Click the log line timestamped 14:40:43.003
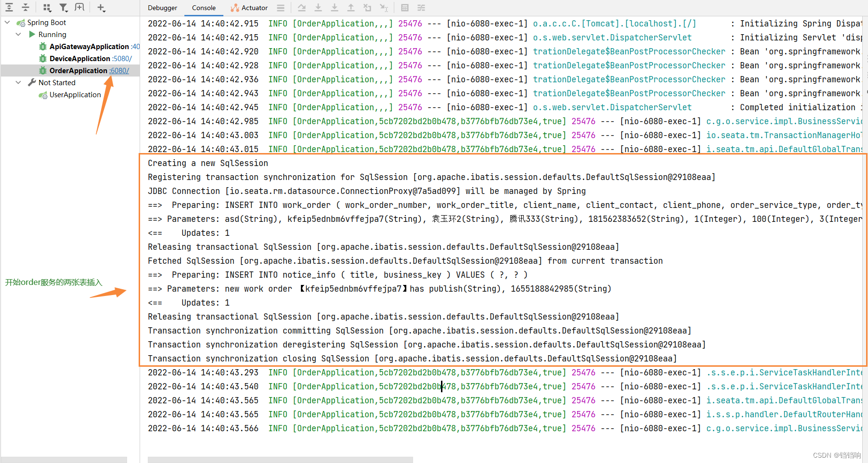Screen dimensions: 868x463 [x=505, y=135]
